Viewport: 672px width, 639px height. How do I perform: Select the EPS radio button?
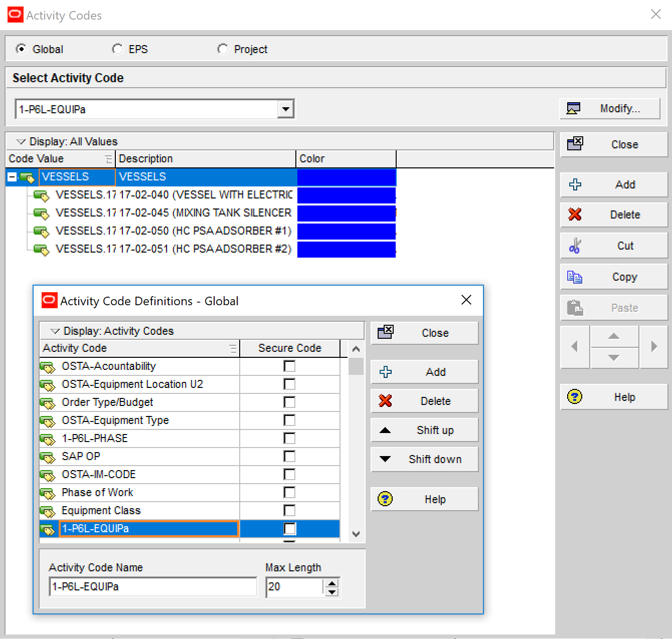coord(117,49)
